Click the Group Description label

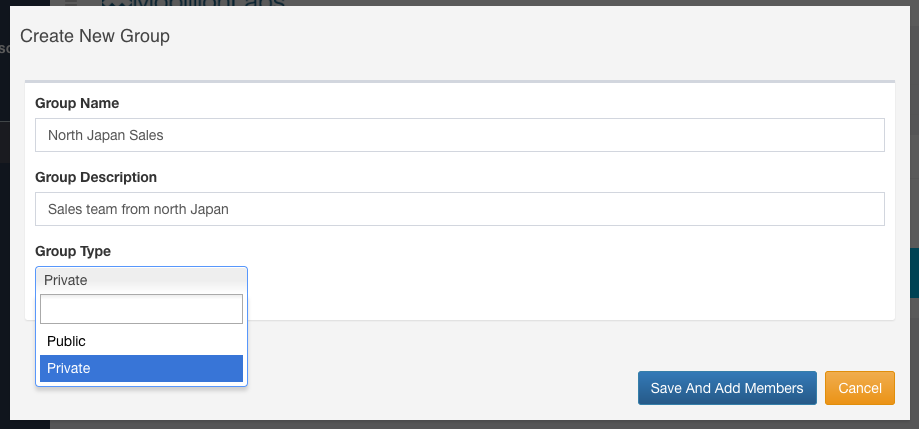(96, 177)
